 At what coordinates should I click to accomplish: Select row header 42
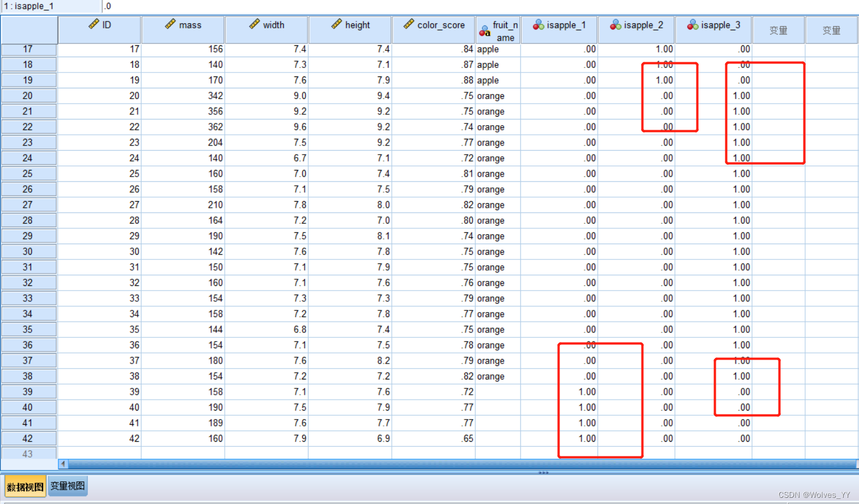click(28, 438)
